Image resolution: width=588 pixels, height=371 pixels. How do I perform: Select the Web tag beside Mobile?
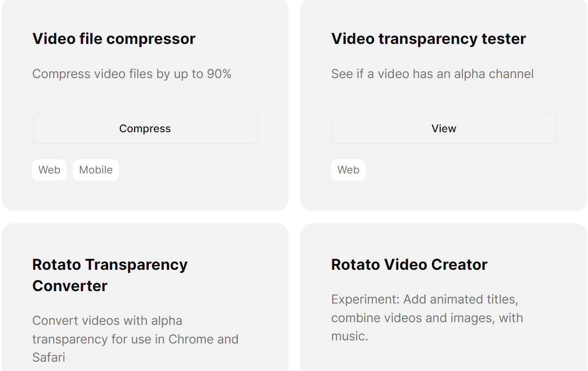tap(49, 170)
